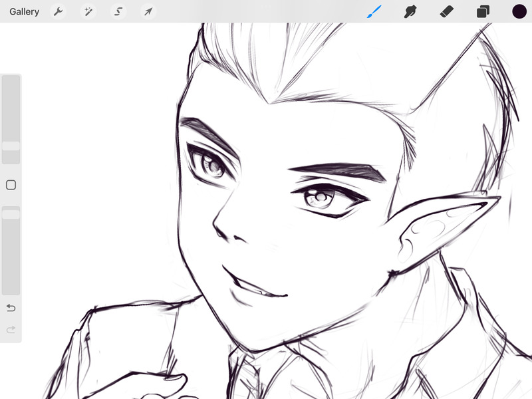The image size is (532, 399).
Task: Adjust the brush opacity slider
Action: (x=11, y=251)
